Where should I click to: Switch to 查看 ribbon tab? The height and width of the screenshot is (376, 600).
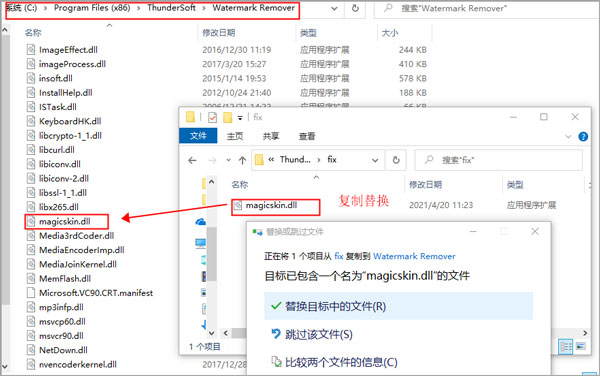[307, 136]
